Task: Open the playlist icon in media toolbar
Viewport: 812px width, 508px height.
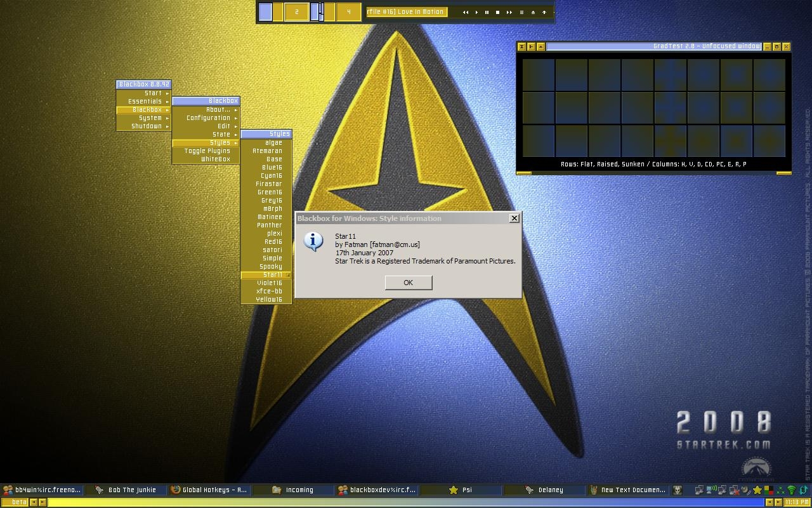Action: tap(521, 12)
